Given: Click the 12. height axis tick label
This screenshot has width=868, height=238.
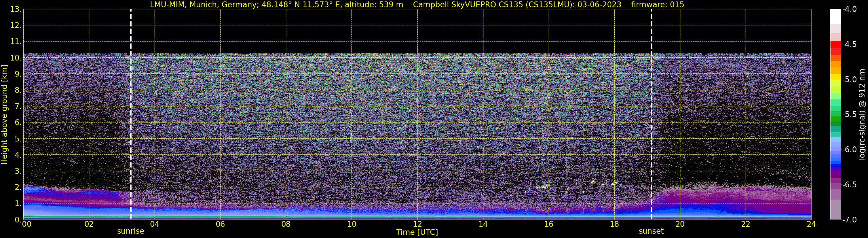Looking at the screenshot, I should point(16,26).
